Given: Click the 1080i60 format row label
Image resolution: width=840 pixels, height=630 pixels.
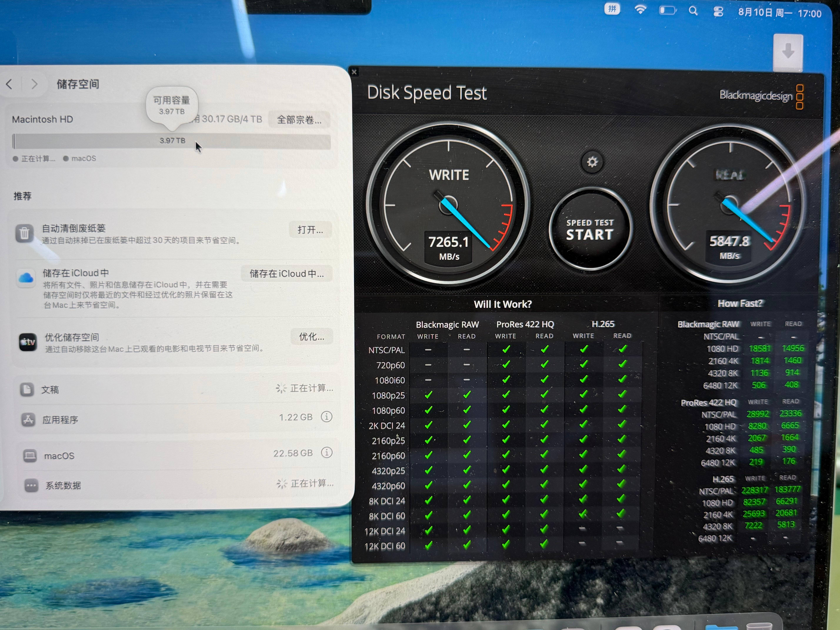Looking at the screenshot, I should [x=390, y=380].
